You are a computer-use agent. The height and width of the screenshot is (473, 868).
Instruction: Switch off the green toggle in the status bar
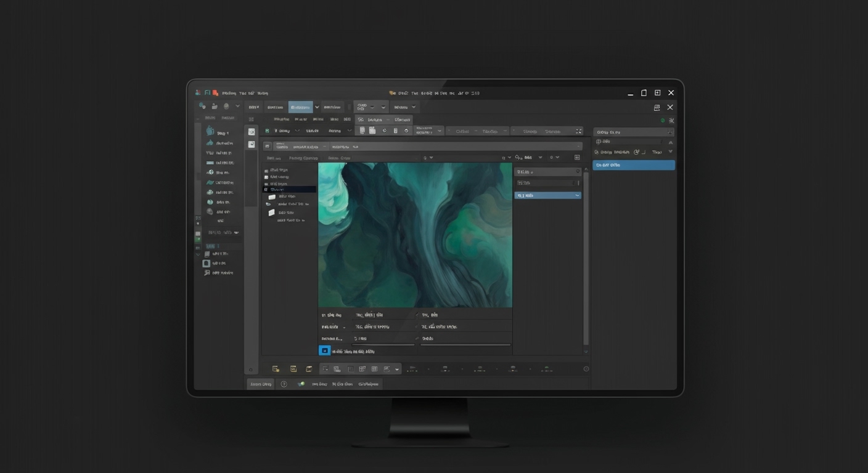point(301,383)
